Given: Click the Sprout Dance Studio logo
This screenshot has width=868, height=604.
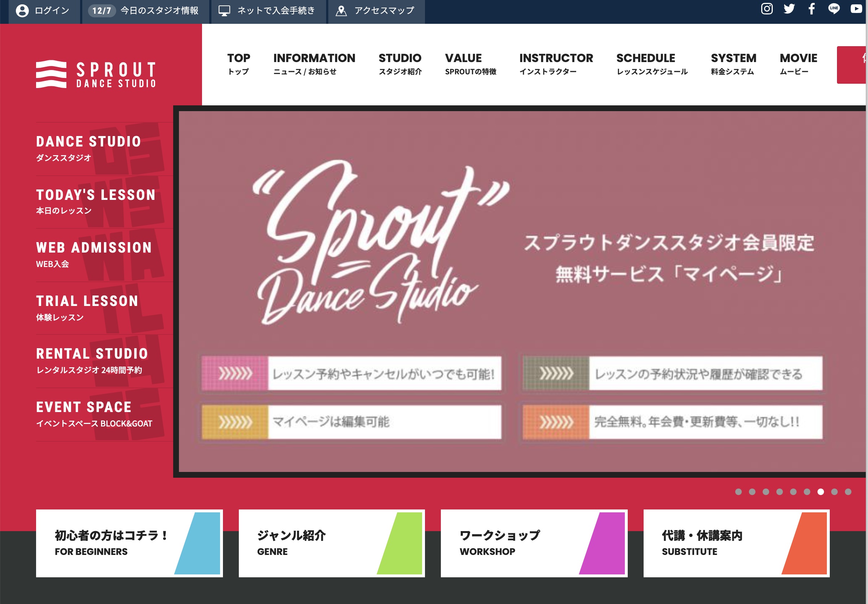Looking at the screenshot, I should 96,74.
